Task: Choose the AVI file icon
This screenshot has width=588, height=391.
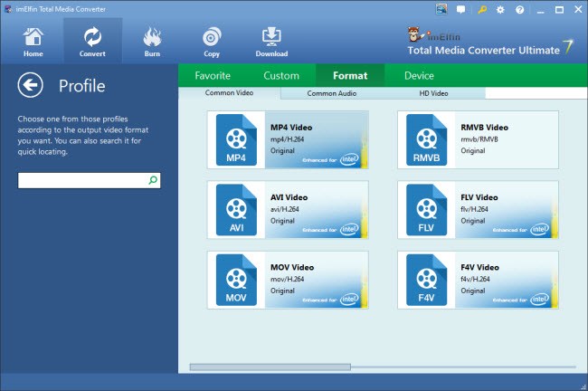Action: coord(236,210)
